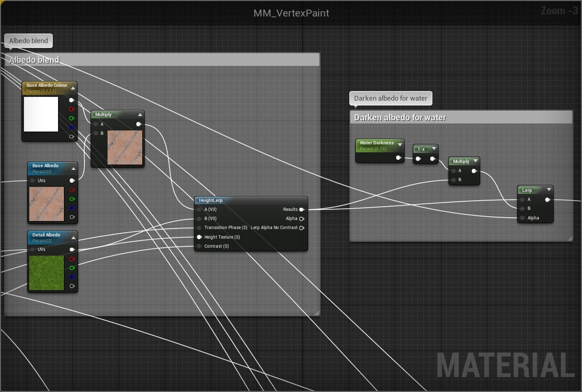Click the red channel pin of Detail Albedo
The width and height of the screenshot is (582, 392).
coord(72,259)
